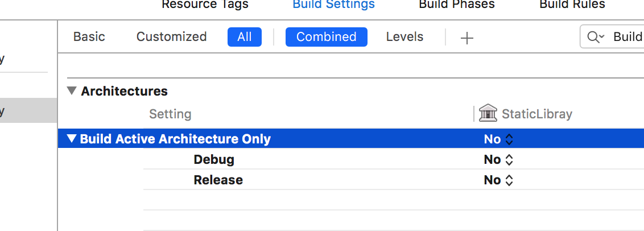Switch to the Build Rules tab
The image size is (644, 231).
point(572,5)
